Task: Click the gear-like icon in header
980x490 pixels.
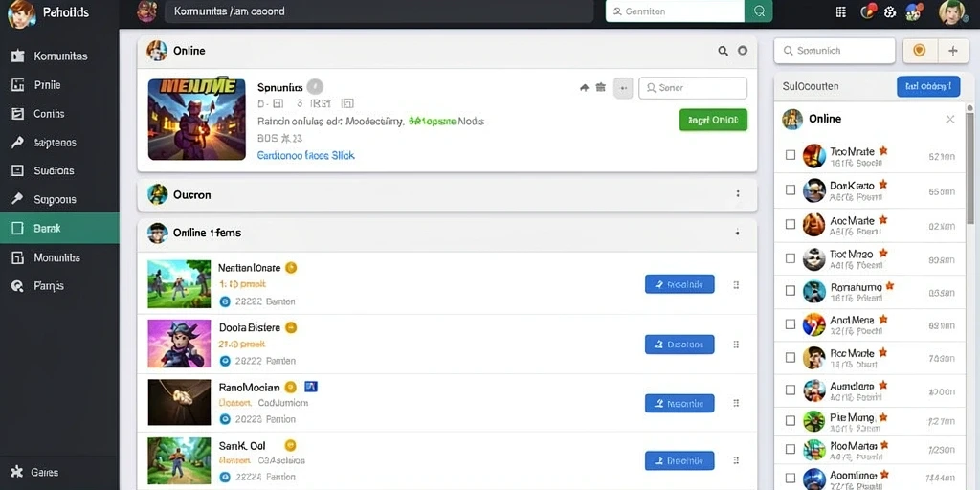Action: [891, 11]
